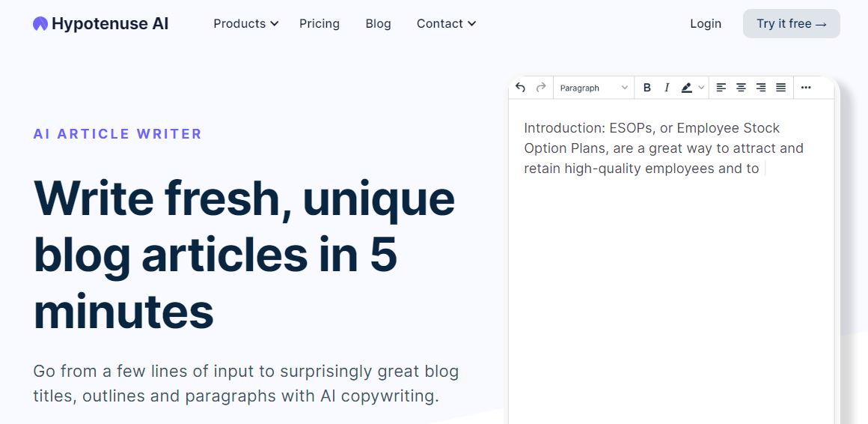Align text left in the editor
This screenshot has width=868, height=424.
click(x=721, y=88)
